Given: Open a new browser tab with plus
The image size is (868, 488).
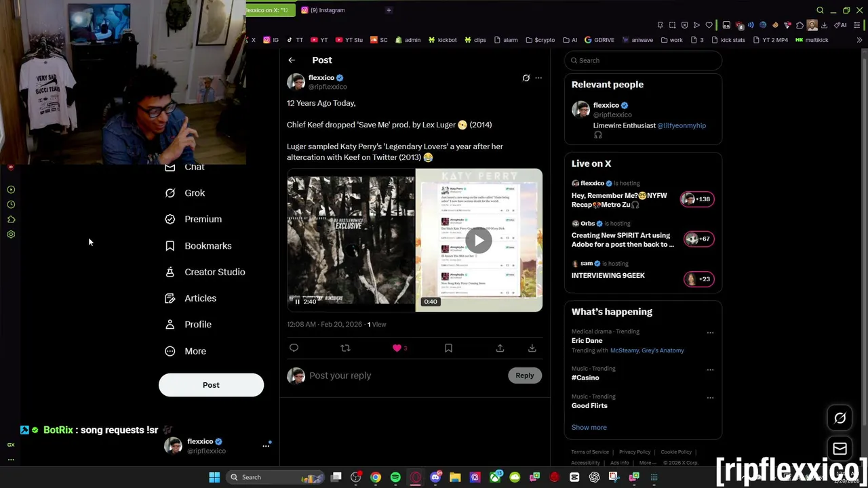Looking at the screenshot, I should (389, 10).
